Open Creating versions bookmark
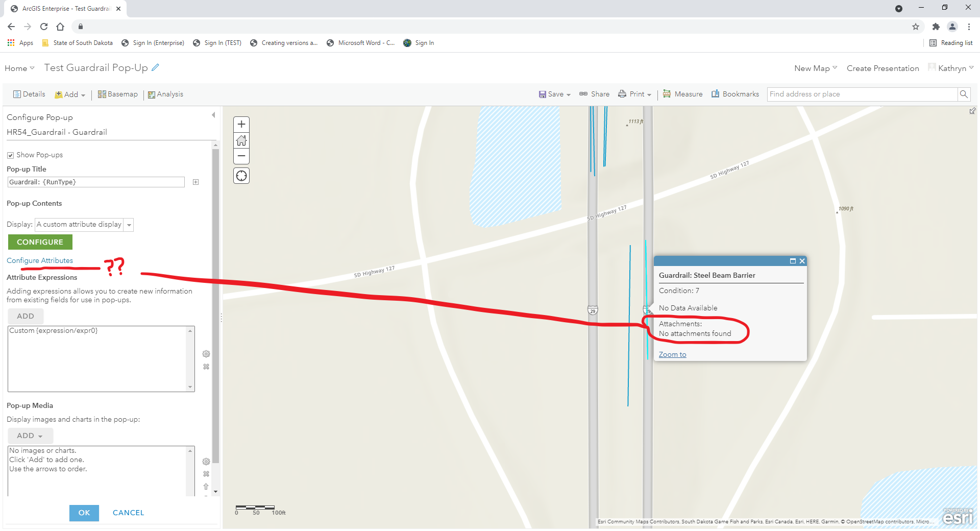The image size is (980, 531). coord(284,43)
